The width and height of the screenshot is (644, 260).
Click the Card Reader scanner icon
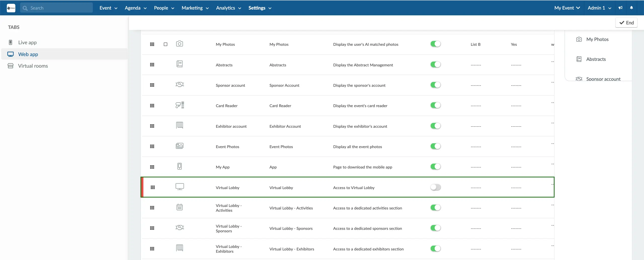click(180, 105)
